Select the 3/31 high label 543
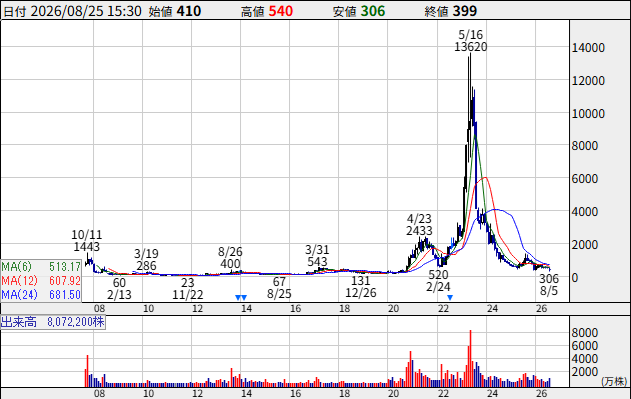The image size is (631, 399). [x=317, y=262]
